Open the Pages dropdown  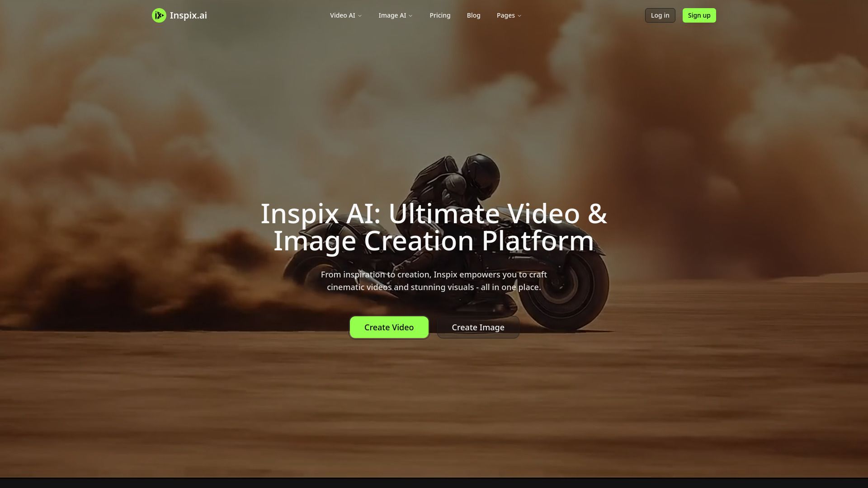[505, 15]
